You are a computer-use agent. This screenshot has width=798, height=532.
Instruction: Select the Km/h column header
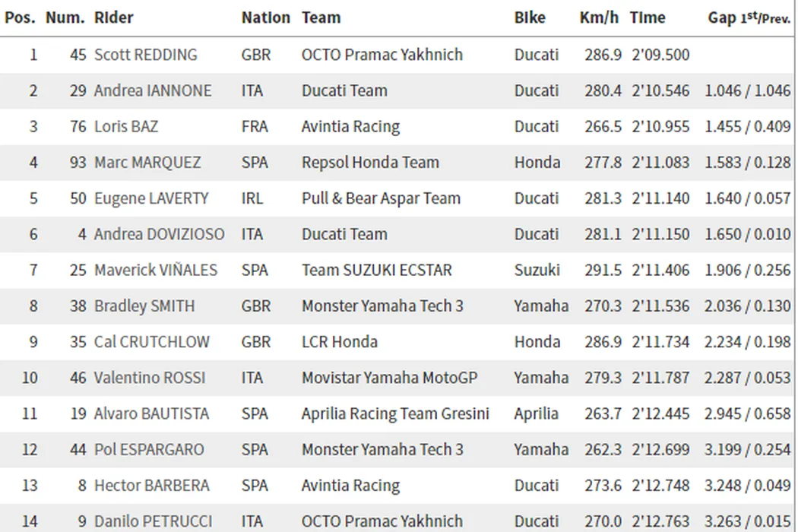pyautogui.click(x=599, y=17)
